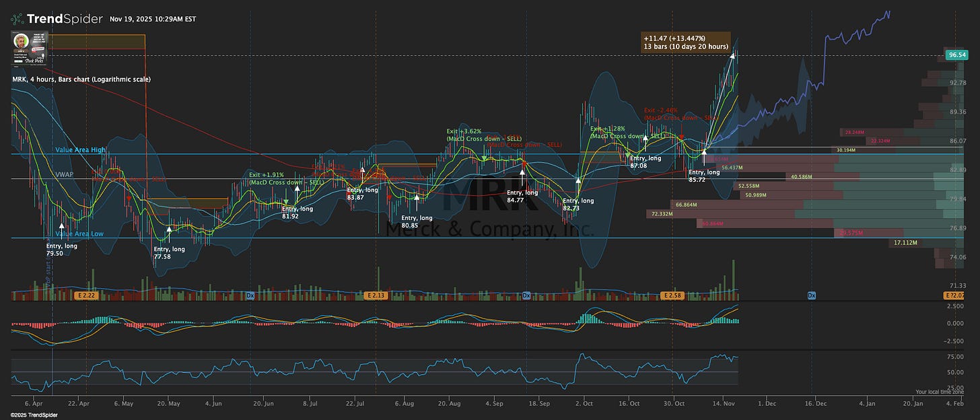Click the Value Area High label

click(x=79, y=149)
